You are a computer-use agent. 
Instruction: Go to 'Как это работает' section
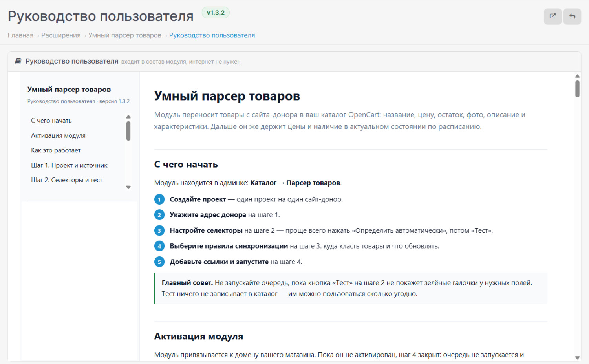tap(56, 150)
